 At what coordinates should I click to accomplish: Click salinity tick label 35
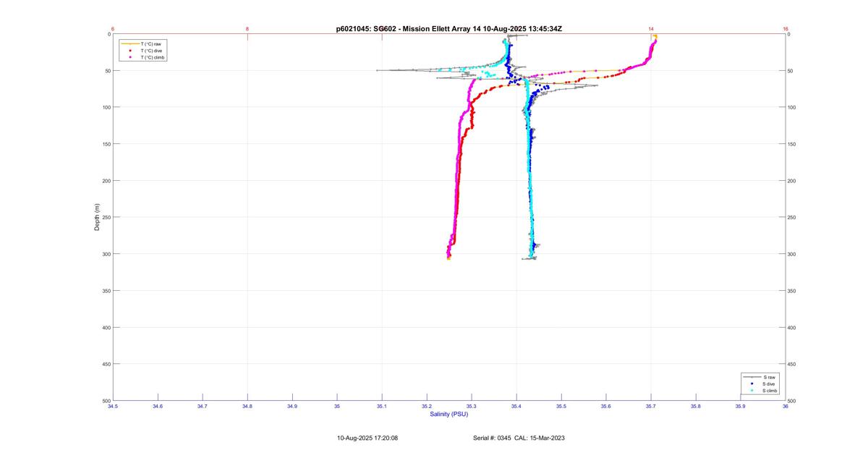pyautogui.click(x=337, y=407)
